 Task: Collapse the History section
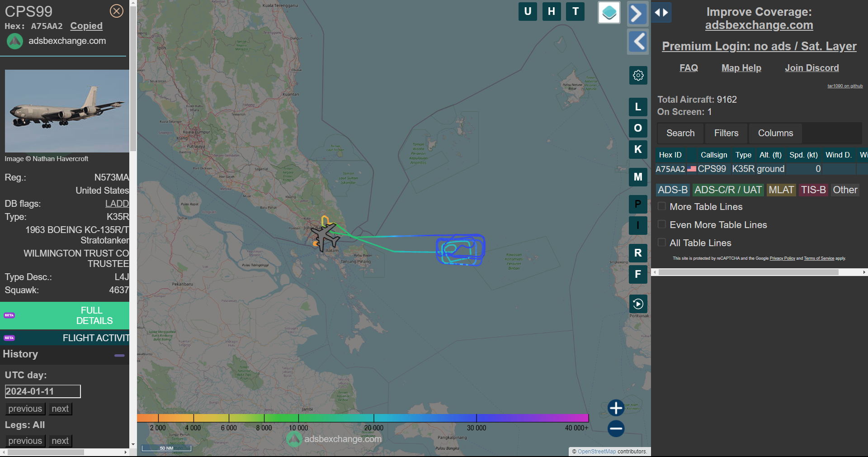click(x=119, y=356)
